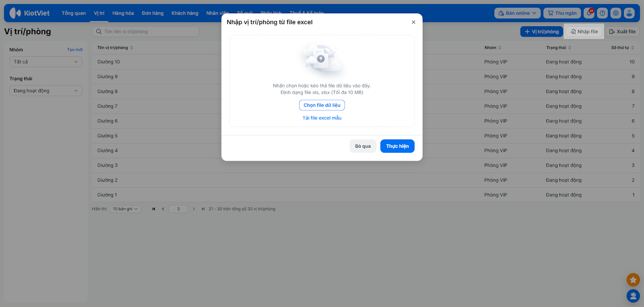The image size is (644, 307).
Task: Click the Nhập file button
Action: (x=584, y=31)
